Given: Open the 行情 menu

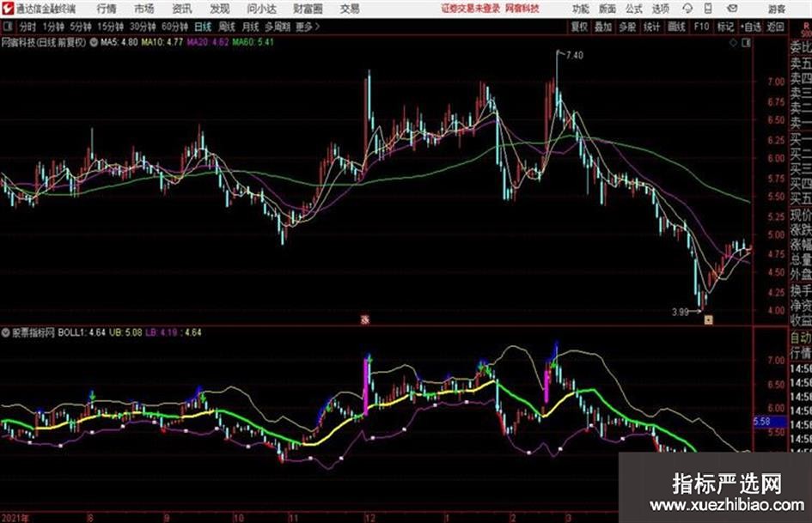Looking at the screenshot, I should tap(107, 9).
